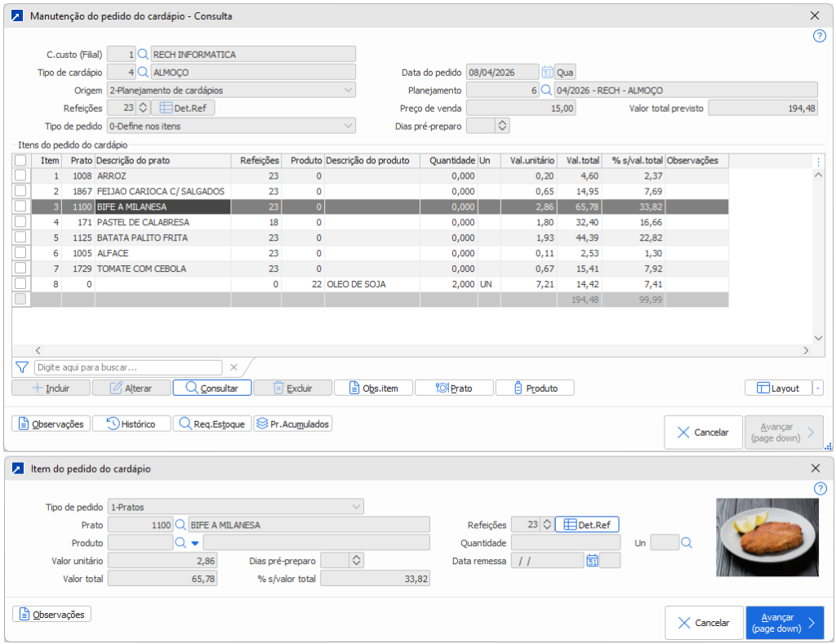
Task: Click the Item do pedido title bar app icon
Action: [x=18, y=469]
